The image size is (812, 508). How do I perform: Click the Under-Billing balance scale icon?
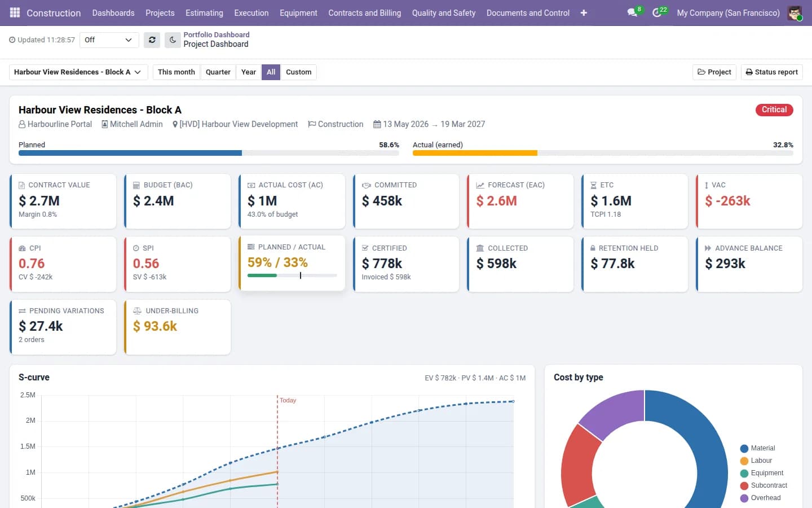click(137, 311)
